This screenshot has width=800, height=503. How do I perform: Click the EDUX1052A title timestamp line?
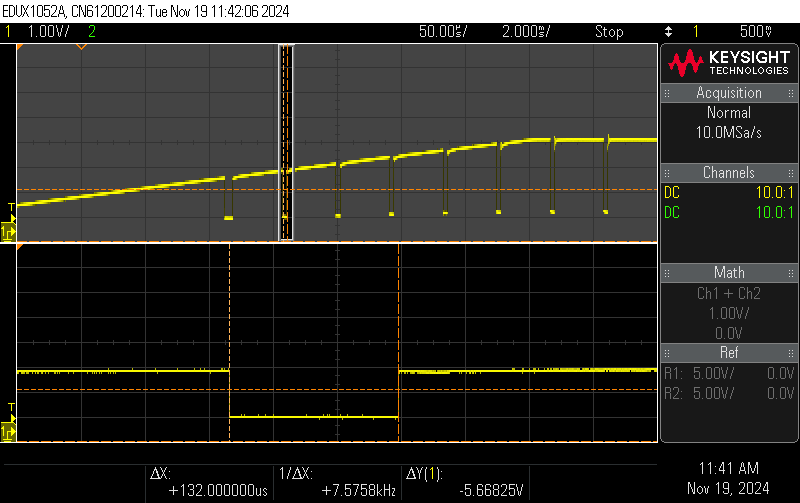coord(146,11)
